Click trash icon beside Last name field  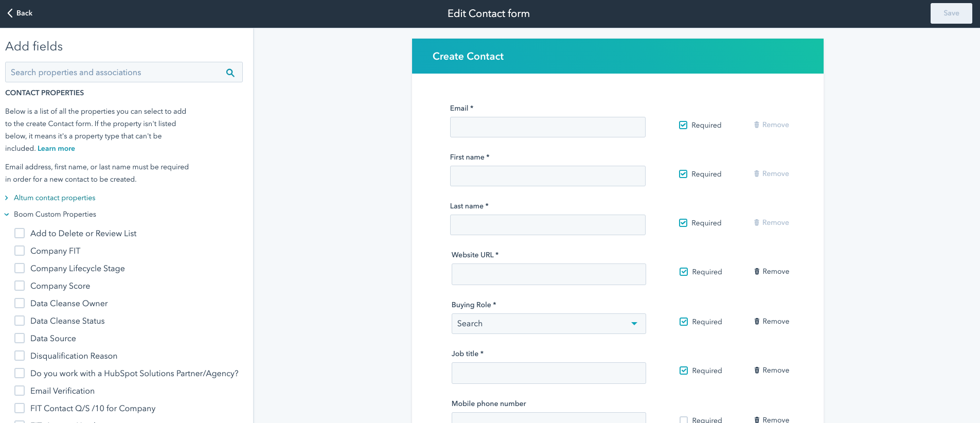pyautogui.click(x=757, y=222)
